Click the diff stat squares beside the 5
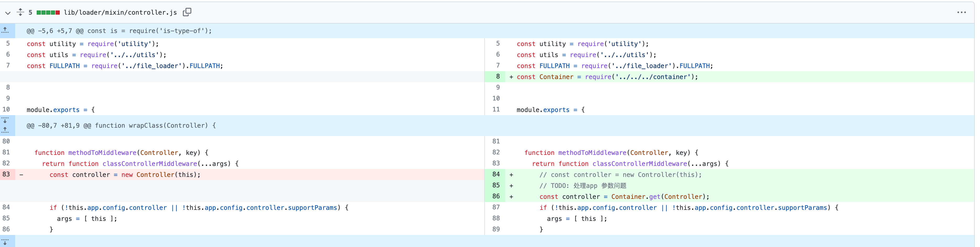980x247 pixels. point(48,12)
